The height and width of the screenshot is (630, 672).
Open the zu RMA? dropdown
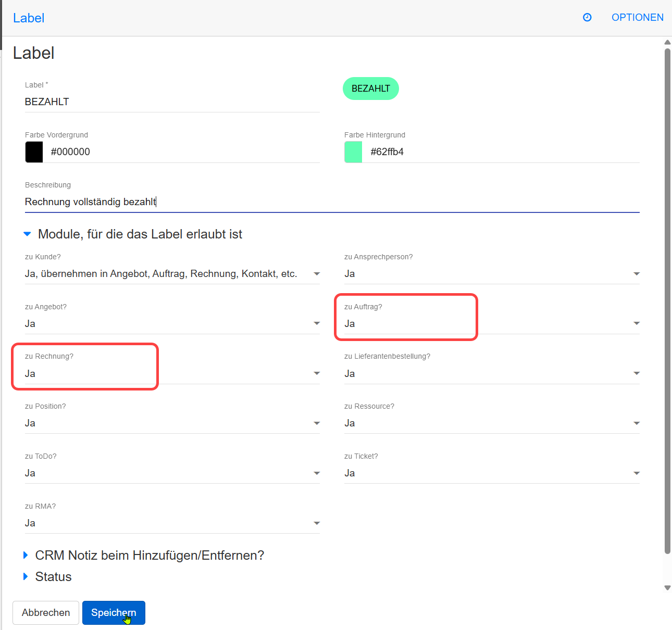tap(172, 523)
